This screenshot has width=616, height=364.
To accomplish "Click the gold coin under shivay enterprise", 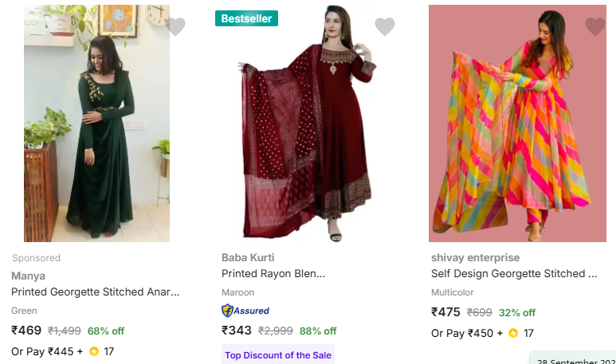I will (513, 333).
